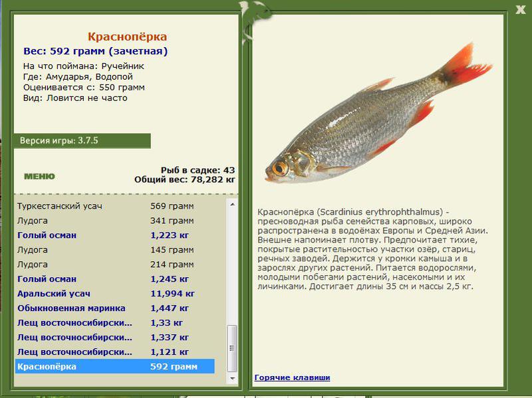Click the На что поймана: Ручейник line
This screenshot has height=398, width=532.
click(84, 66)
